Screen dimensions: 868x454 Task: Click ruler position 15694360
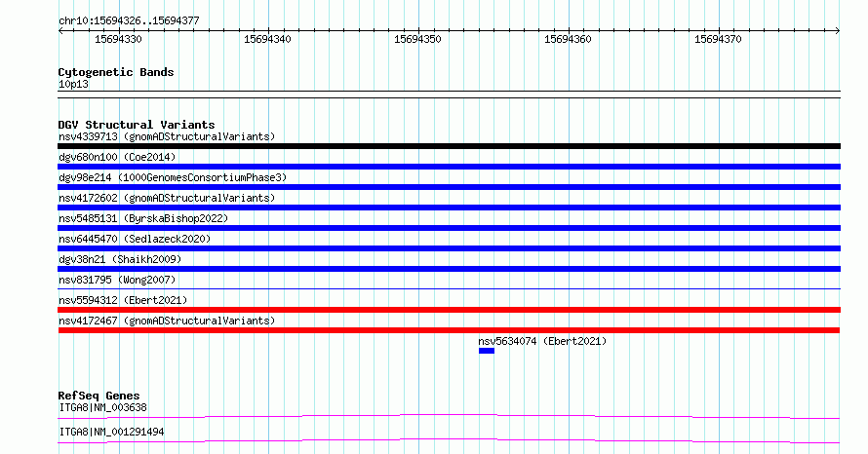click(568, 39)
